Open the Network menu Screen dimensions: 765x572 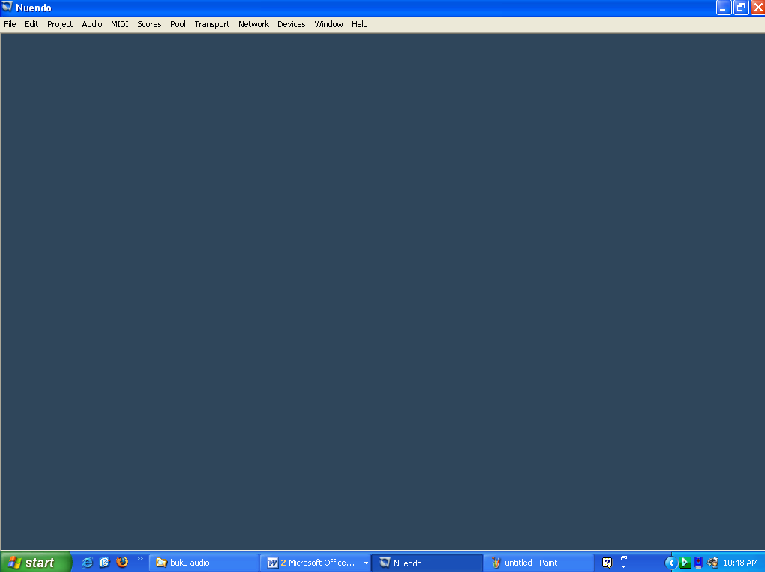[253, 24]
